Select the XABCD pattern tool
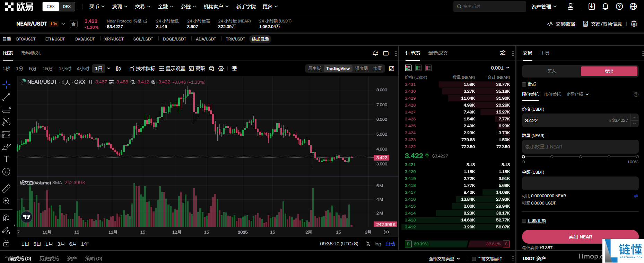The image size is (644, 263). [x=6, y=122]
